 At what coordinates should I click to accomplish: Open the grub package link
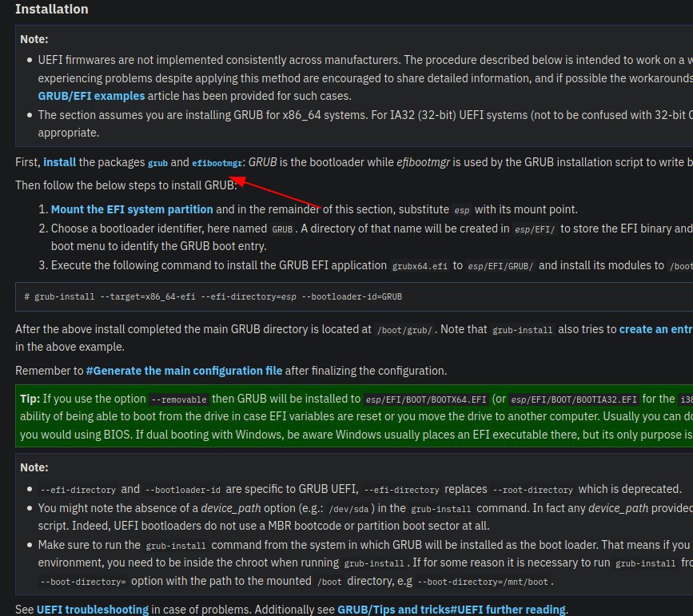[x=157, y=163]
